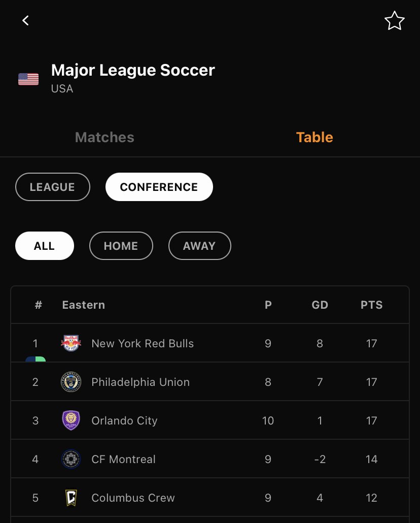The width and height of the screenshot is (420, 523).
Task: Filter table by AWAY results
Action: (199, 246)
